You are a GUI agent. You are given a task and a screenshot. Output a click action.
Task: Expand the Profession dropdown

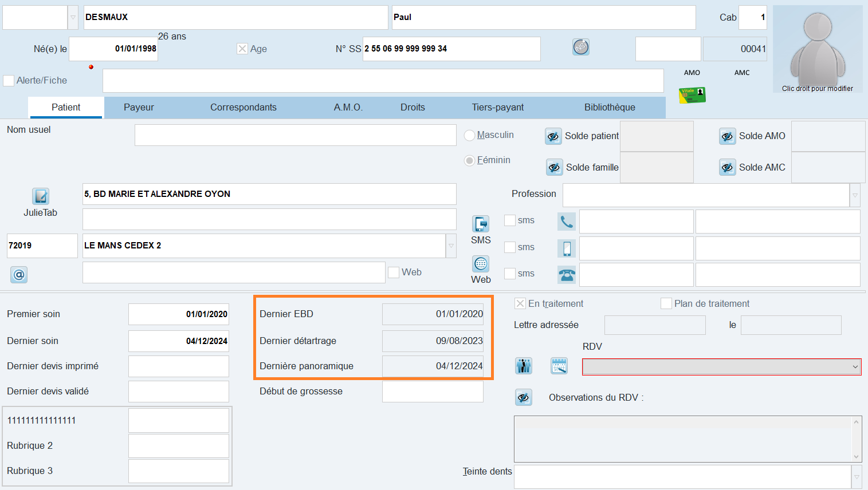pos(855,195)
